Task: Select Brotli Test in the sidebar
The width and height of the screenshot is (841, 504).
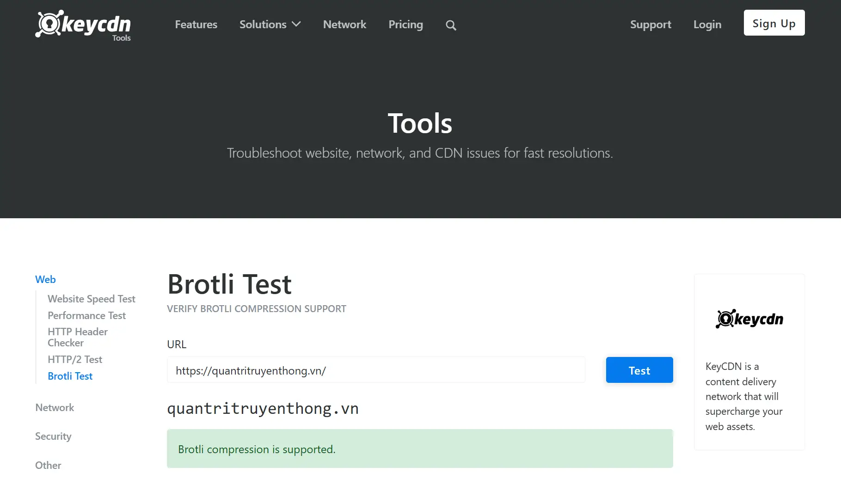Action: tap(70, 376)
